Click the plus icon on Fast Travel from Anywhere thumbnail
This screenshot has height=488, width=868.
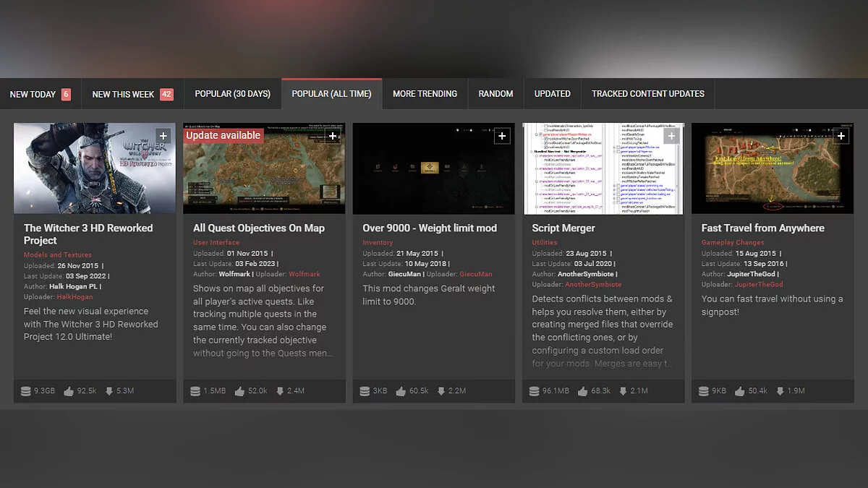click(x=841, y=136)
